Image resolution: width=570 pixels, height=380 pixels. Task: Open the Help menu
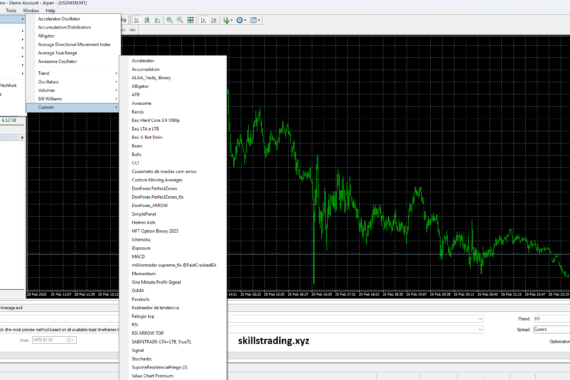50,11
